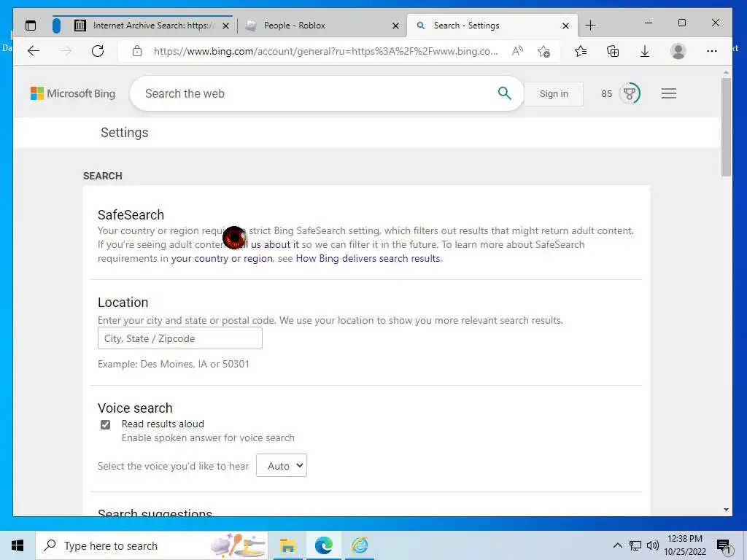
Task: Expand the voice selection Auto dropdown
Action: (x=282, y=465)
